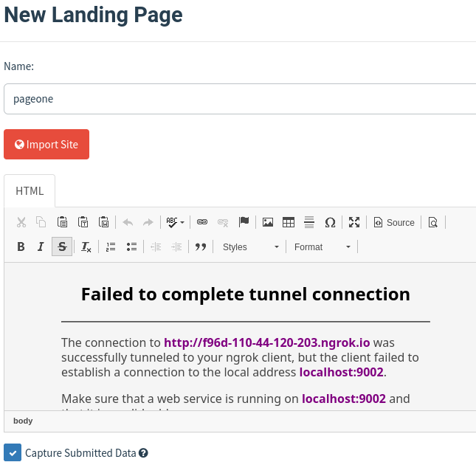The image size is (476, 462).
Task: Toggle Strikethrough formatting
Action: click(x=62, y=246)
